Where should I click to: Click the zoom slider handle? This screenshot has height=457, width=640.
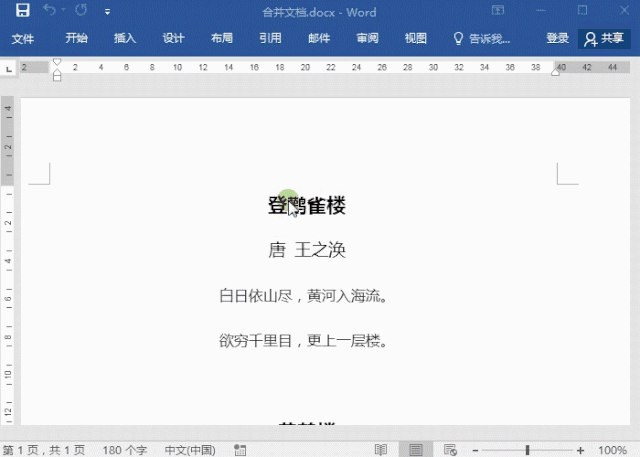(x=527, y=450)
